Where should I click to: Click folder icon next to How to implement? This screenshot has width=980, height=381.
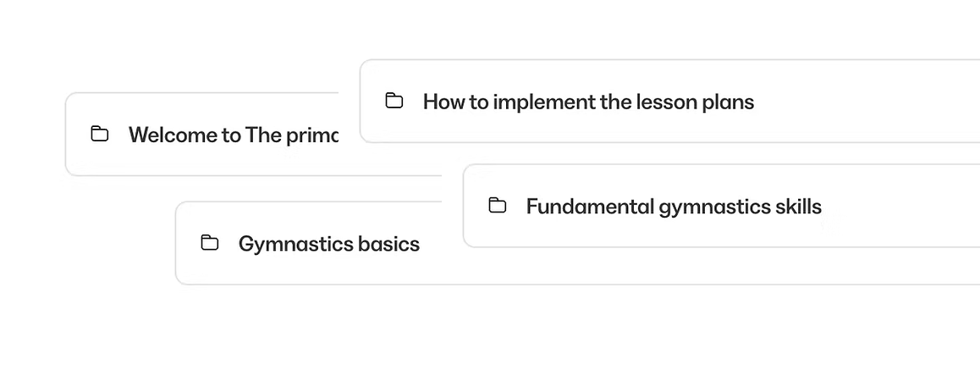394,101
